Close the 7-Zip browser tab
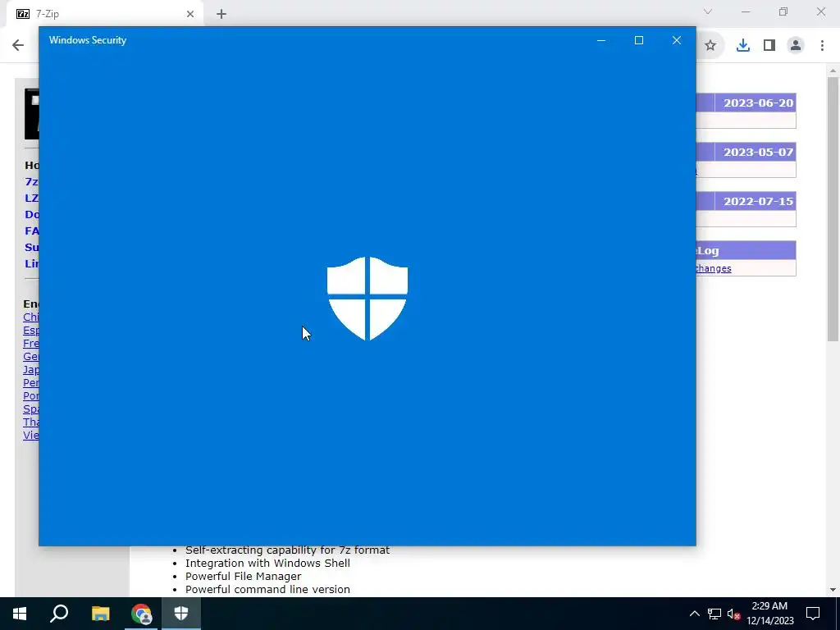Viewport: 840px width, 630px height. [x=190, y=14]
